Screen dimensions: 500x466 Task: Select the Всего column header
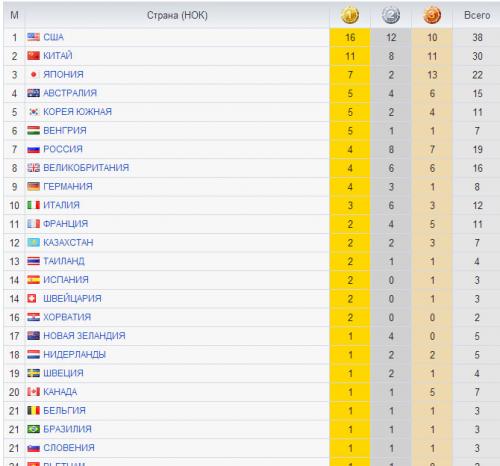click(x=477, y=15)
